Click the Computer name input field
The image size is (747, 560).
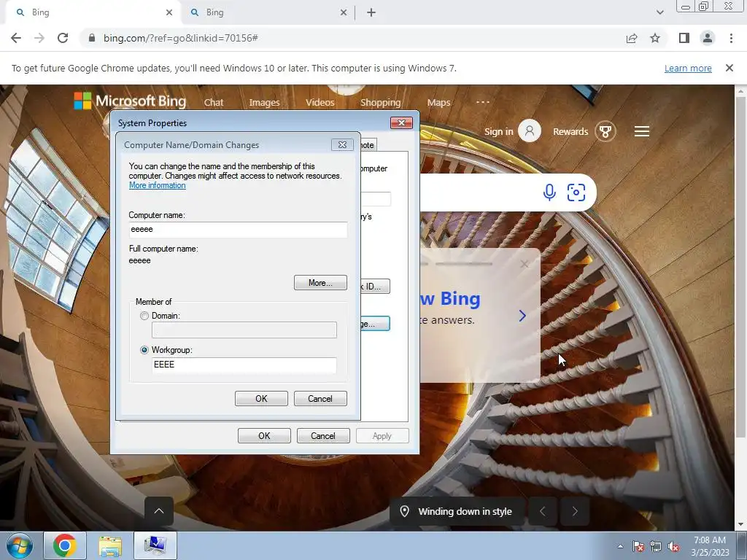point(238,230)
